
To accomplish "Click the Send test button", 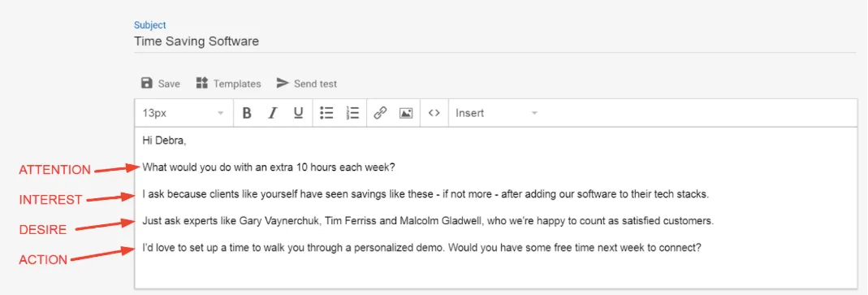I will 307,84.
